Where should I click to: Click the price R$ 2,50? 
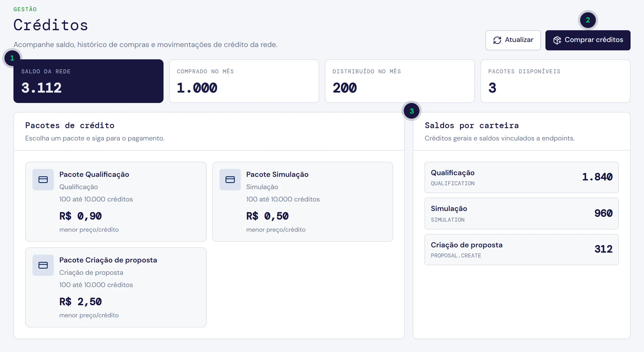(80, 302)
